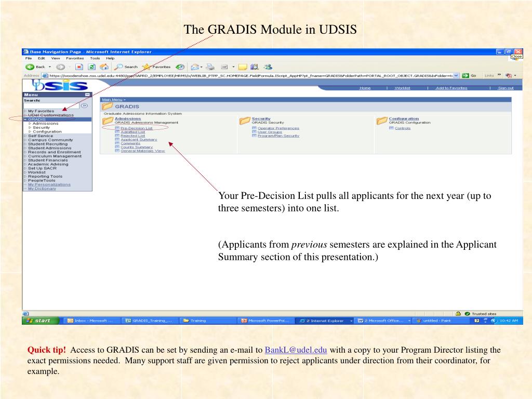Open the Edit menu

(42, 58)
